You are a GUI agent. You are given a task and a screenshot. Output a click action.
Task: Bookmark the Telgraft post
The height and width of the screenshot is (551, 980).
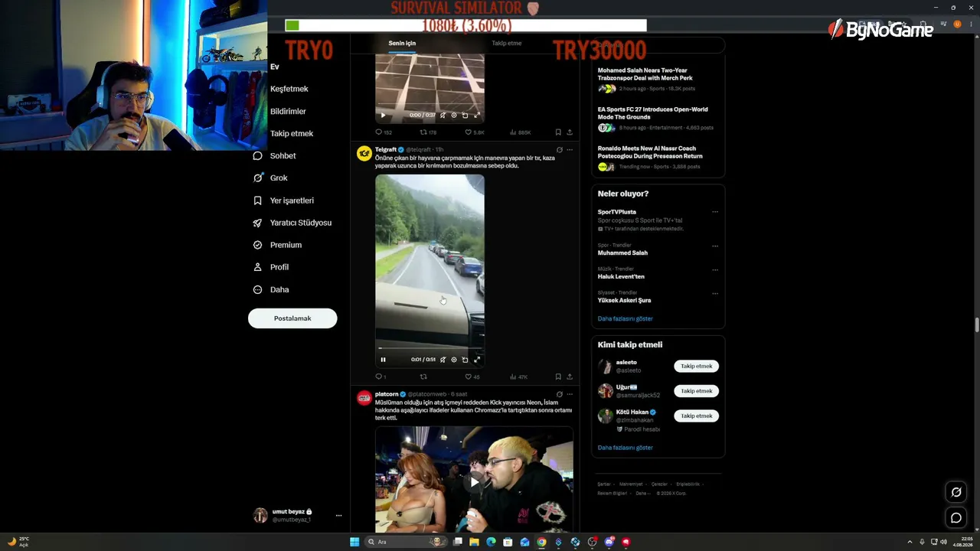tap(558, 377)
